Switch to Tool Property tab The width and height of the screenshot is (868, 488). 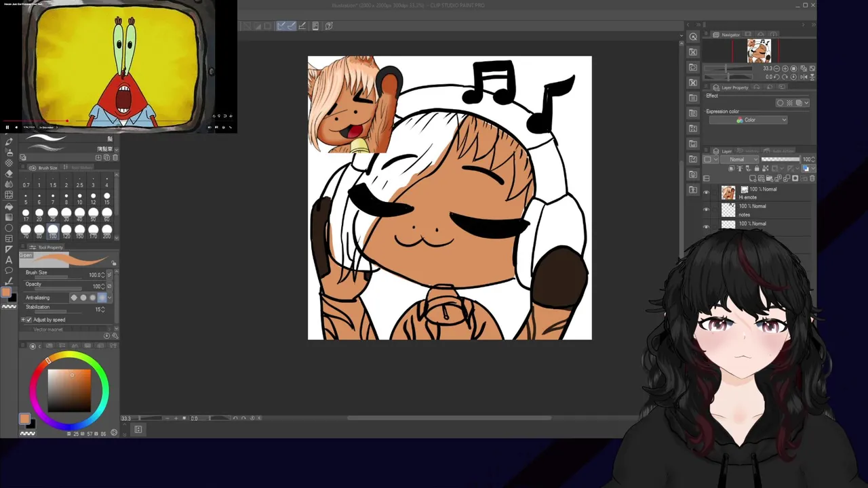tap(47, 247)
